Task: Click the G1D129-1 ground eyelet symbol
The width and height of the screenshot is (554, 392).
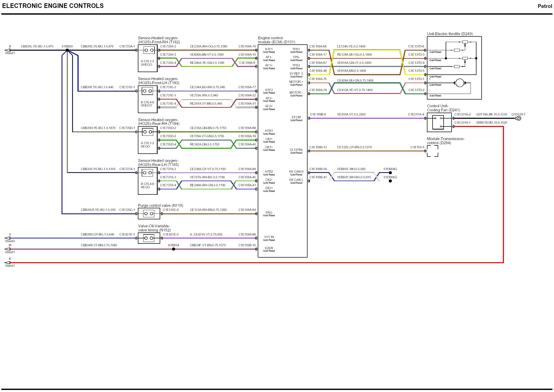Action: [518, 118]
